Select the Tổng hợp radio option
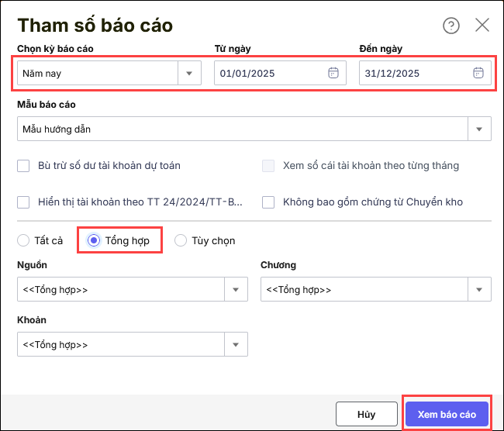Screen dimensions: 504x431 click(94, 240)
